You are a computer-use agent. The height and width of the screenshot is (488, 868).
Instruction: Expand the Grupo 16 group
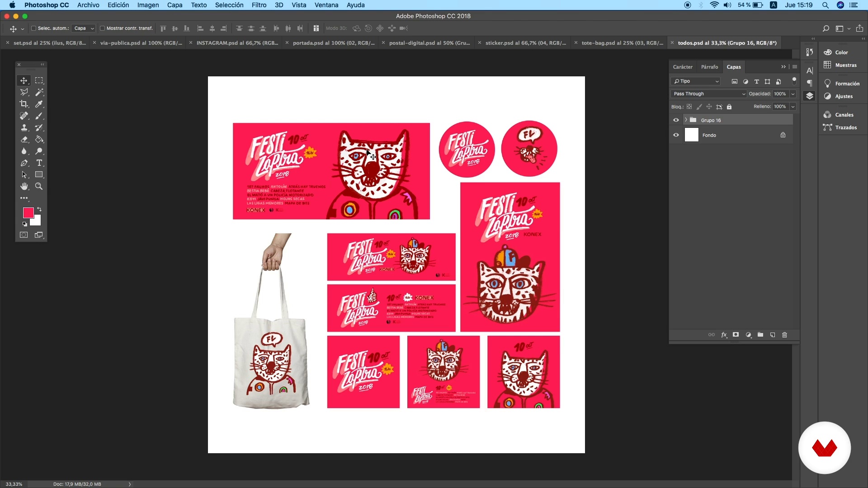click(686, 120)
